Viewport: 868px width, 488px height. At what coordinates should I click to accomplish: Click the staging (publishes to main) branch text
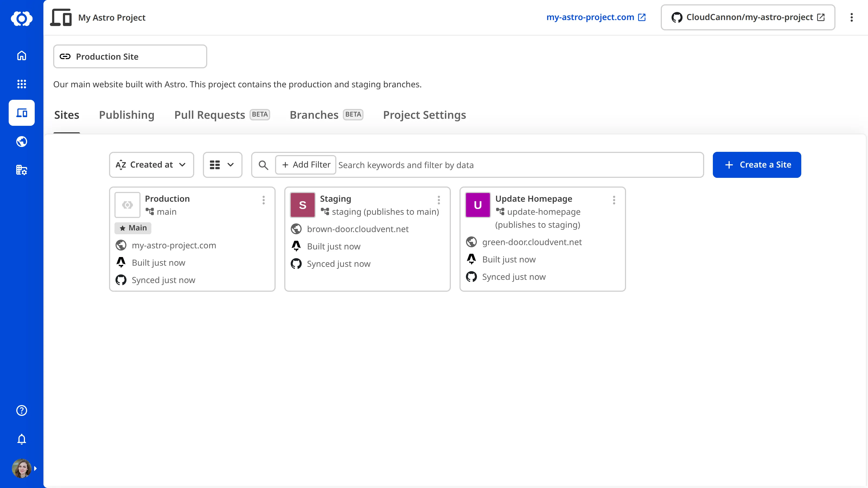(385, 211)
